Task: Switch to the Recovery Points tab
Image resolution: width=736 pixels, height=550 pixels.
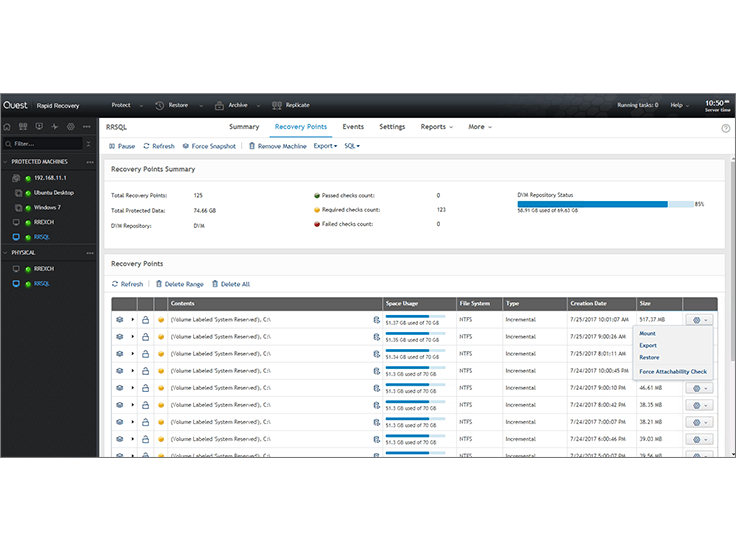Action: [301, 127]
